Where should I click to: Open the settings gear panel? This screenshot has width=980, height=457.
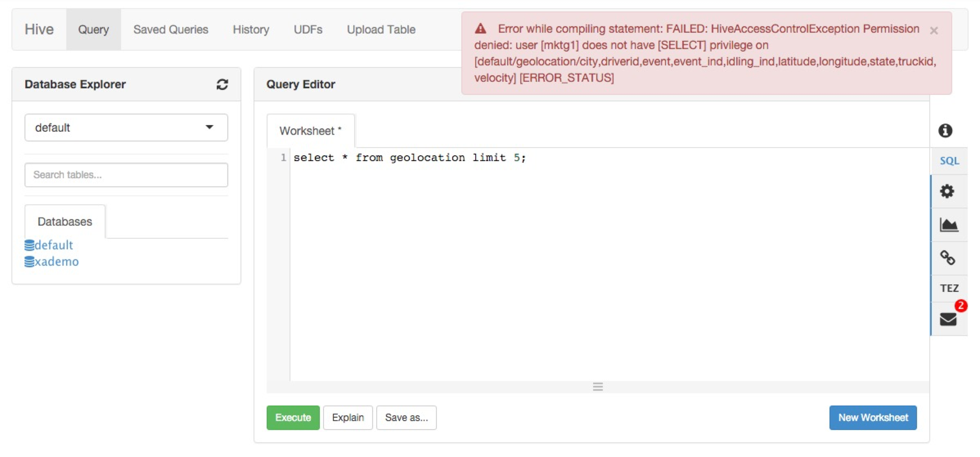947,191
